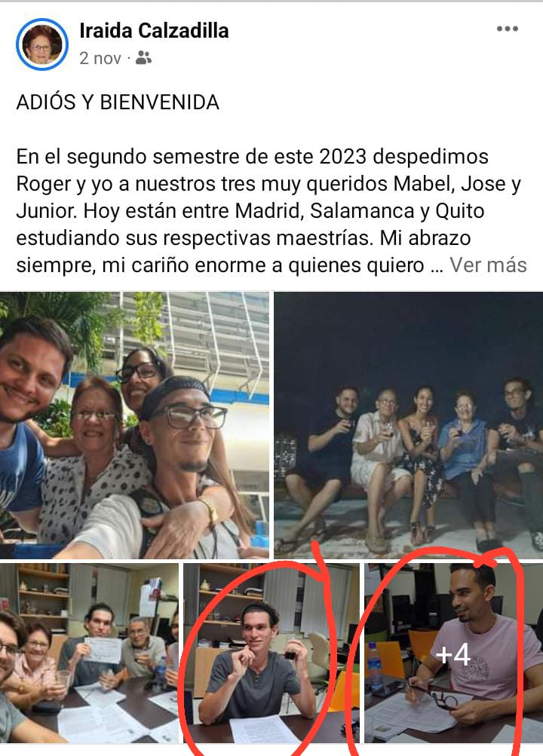Screen dimensions: 543x756
Task: Open photo of group holding a certificate
Action: click(x=89, y=653)
